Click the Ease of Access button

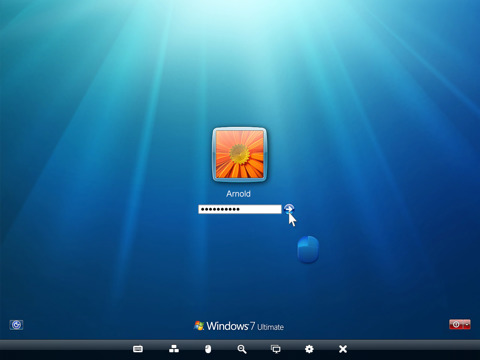[16, 325]
